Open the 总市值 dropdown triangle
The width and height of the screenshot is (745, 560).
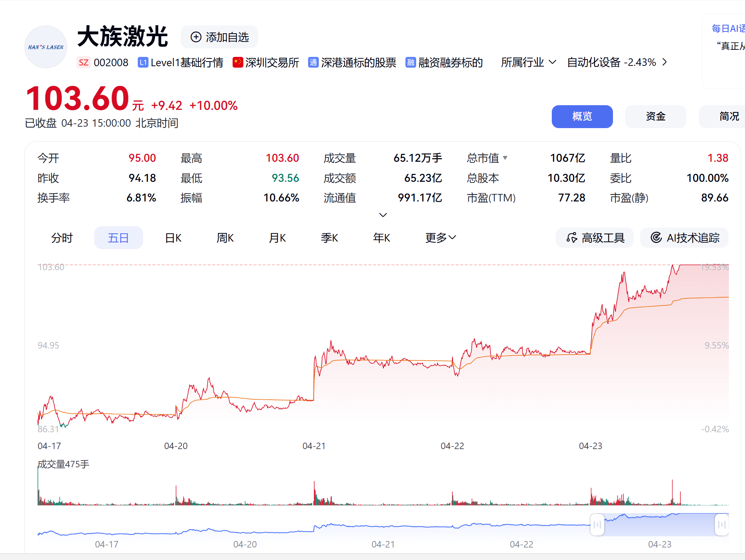(x=505, y=158)
